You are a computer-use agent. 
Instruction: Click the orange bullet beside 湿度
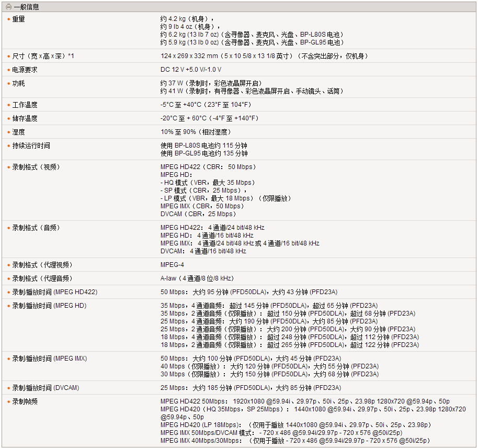pos(8,132)
